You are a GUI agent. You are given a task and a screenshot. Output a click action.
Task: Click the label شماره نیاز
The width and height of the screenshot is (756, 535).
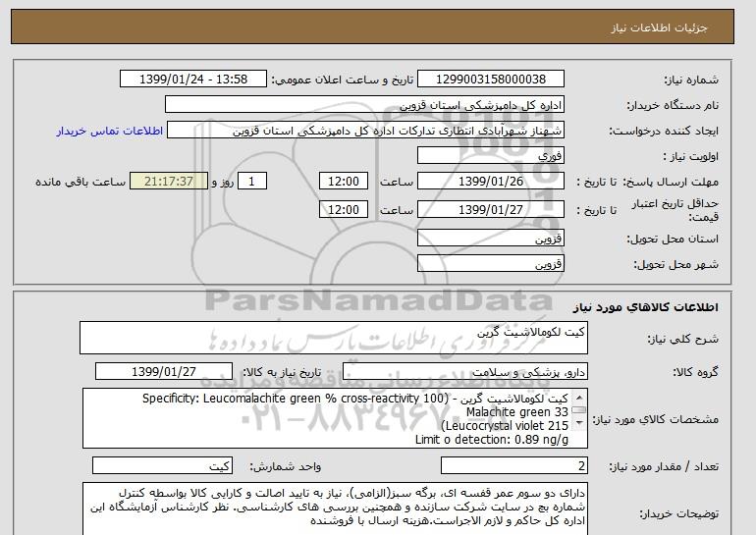pyautogui.click(x=691, y=80)
